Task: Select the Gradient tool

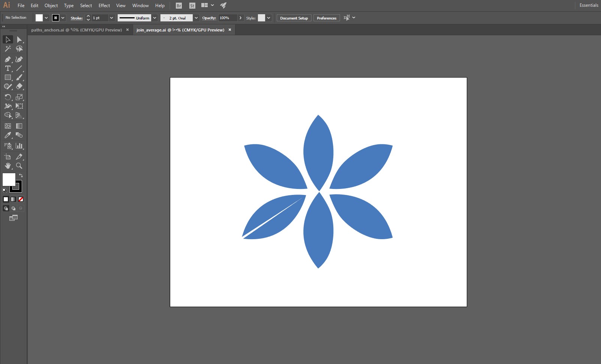Action: click(x=19, y=126)
